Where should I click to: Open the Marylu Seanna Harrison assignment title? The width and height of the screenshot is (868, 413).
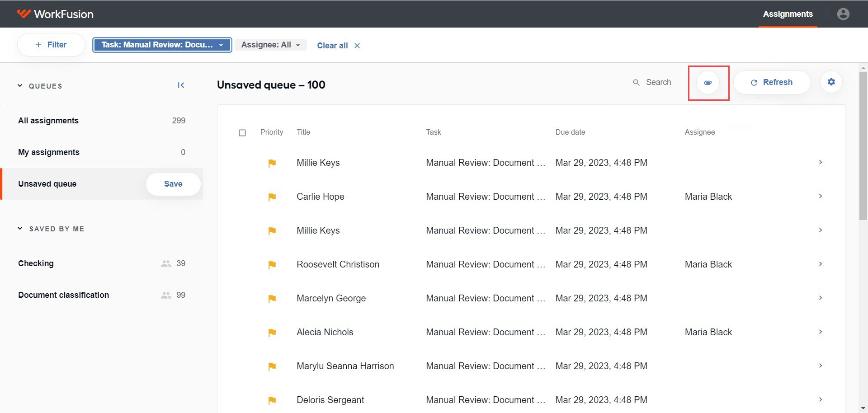pyautogui.click(x=345, y=366)
